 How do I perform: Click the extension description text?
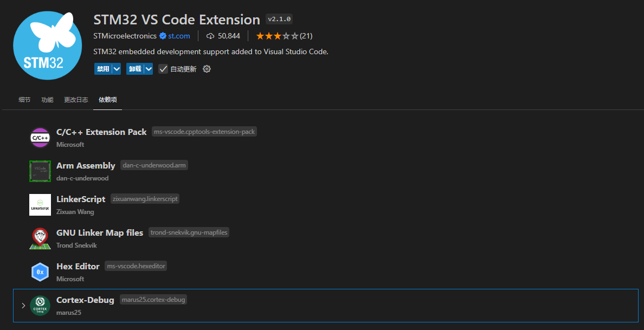(211, 52)
